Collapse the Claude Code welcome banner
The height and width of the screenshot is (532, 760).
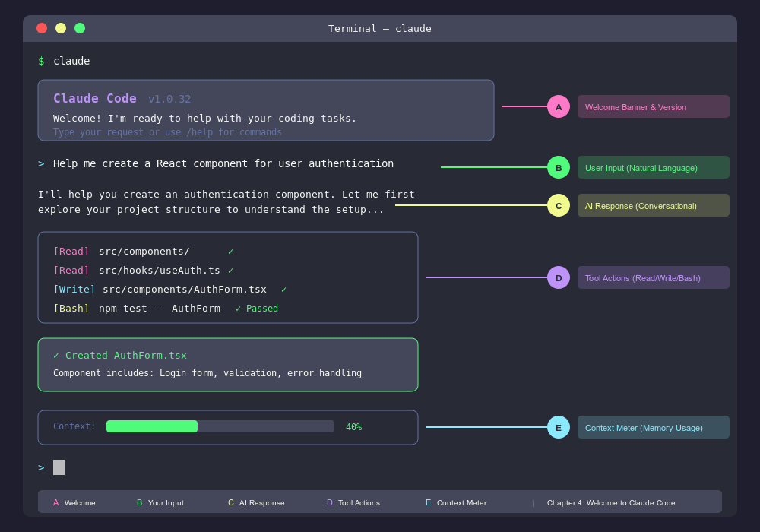pos(266,109)
